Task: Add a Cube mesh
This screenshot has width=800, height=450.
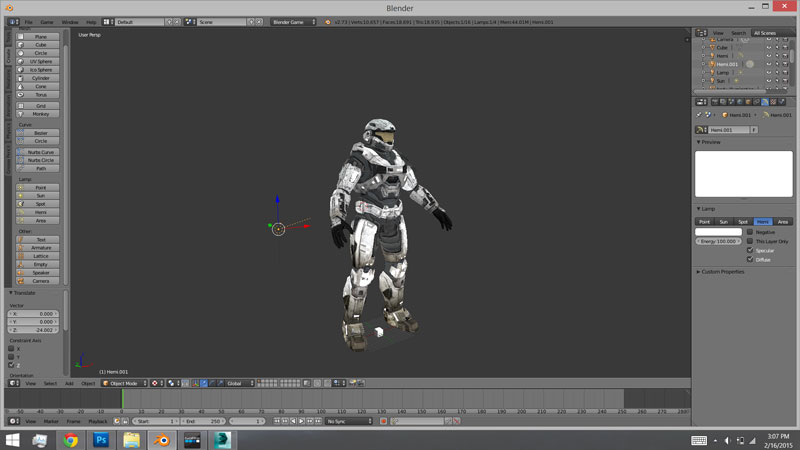Action: [38, 45]
